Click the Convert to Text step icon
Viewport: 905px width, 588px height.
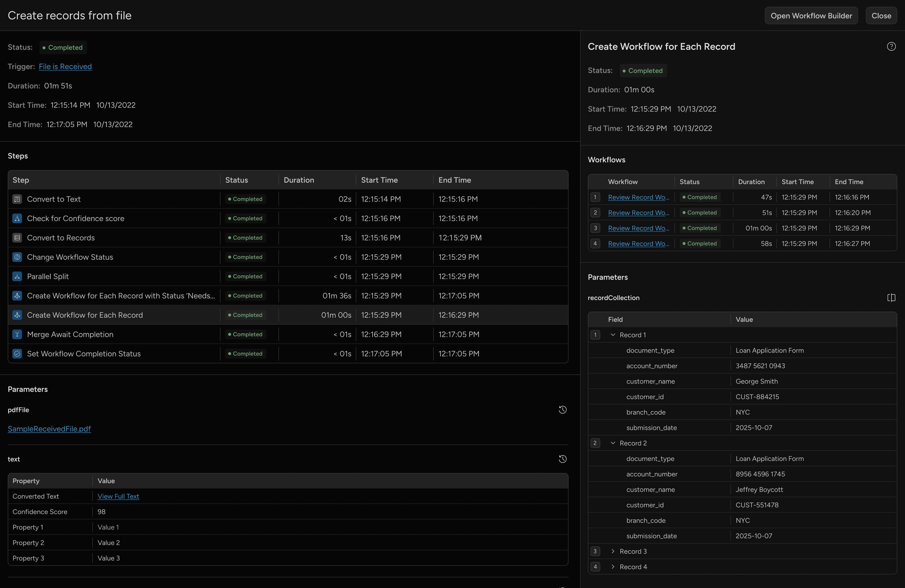(x=17, y=199)
